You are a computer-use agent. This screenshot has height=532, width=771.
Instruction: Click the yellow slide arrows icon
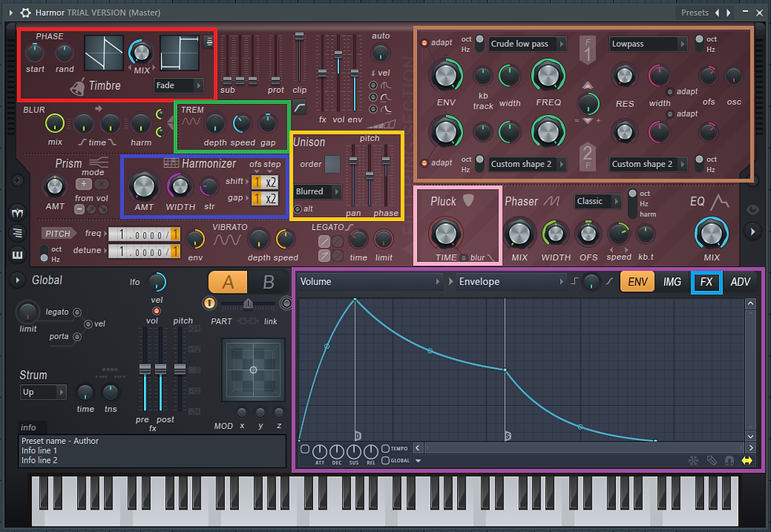click(747, 460)
